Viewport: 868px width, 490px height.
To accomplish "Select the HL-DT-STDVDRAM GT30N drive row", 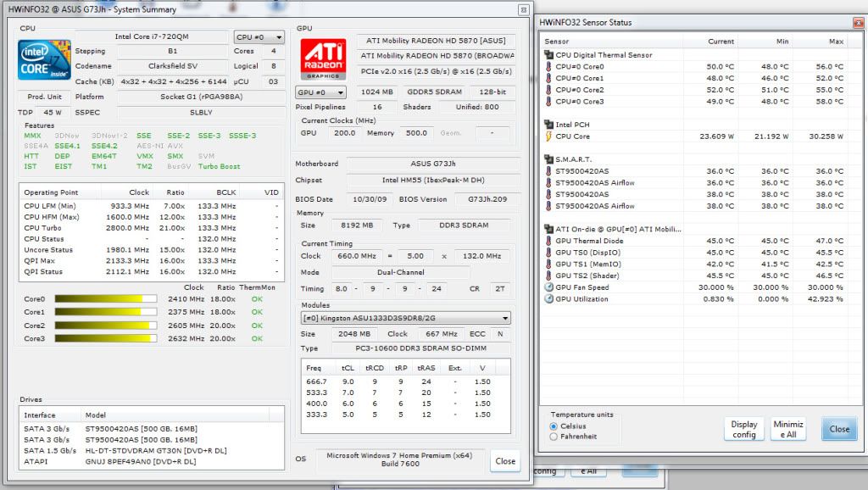I will tap(152, 451).
